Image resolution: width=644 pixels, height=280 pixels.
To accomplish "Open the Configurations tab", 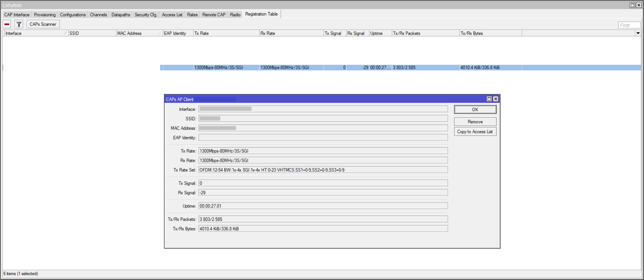I will [x=73, y=15].
